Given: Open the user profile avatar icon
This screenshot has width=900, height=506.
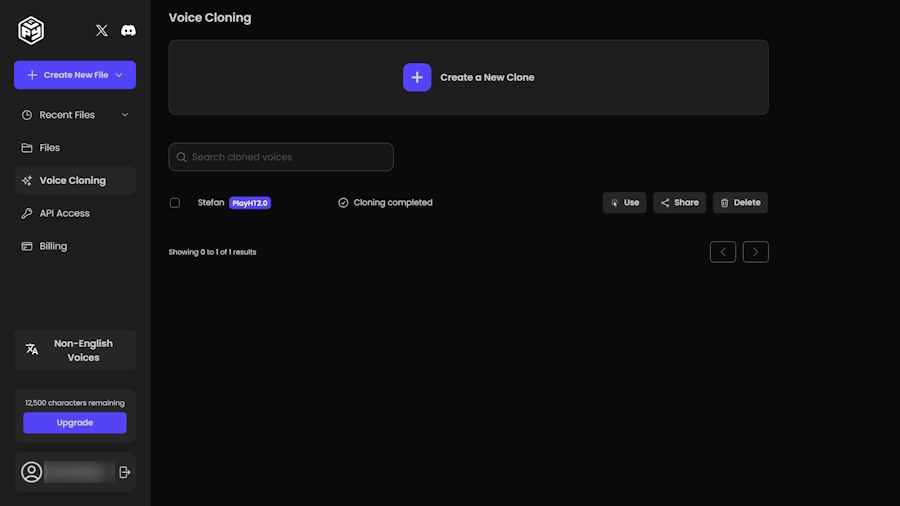Looking at the screenshot, I should tap(32, 472).
